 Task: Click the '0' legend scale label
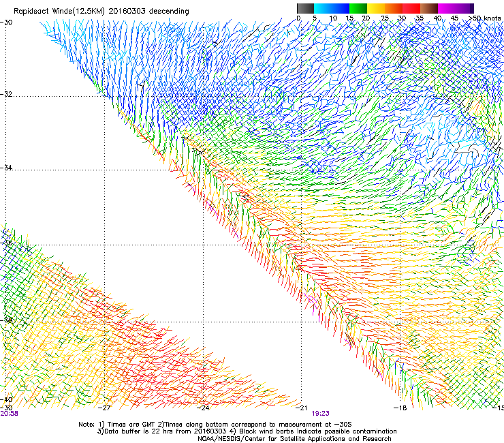[x=298, y=18]
